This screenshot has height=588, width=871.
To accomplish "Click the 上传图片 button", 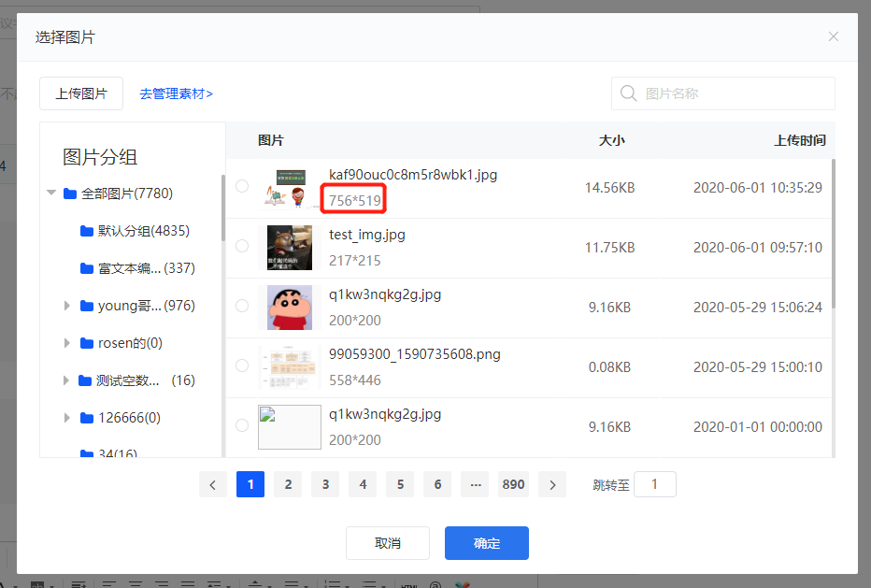I will pos(81,93).
